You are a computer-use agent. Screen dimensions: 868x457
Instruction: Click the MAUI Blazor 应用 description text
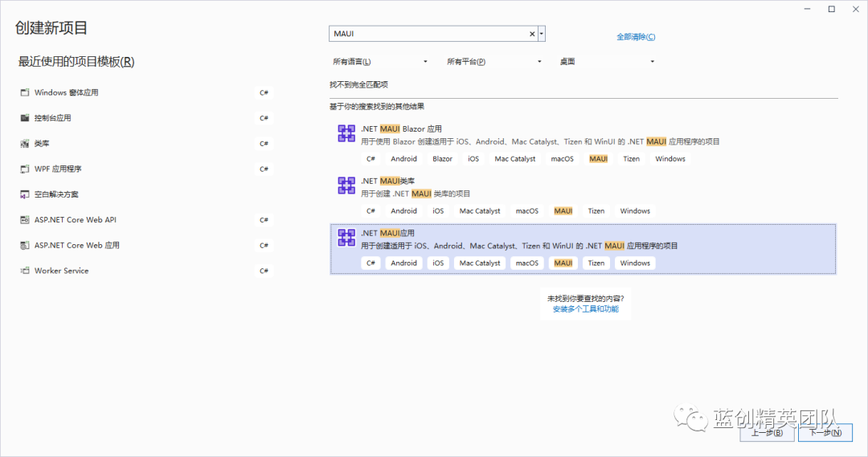[540, 141]
